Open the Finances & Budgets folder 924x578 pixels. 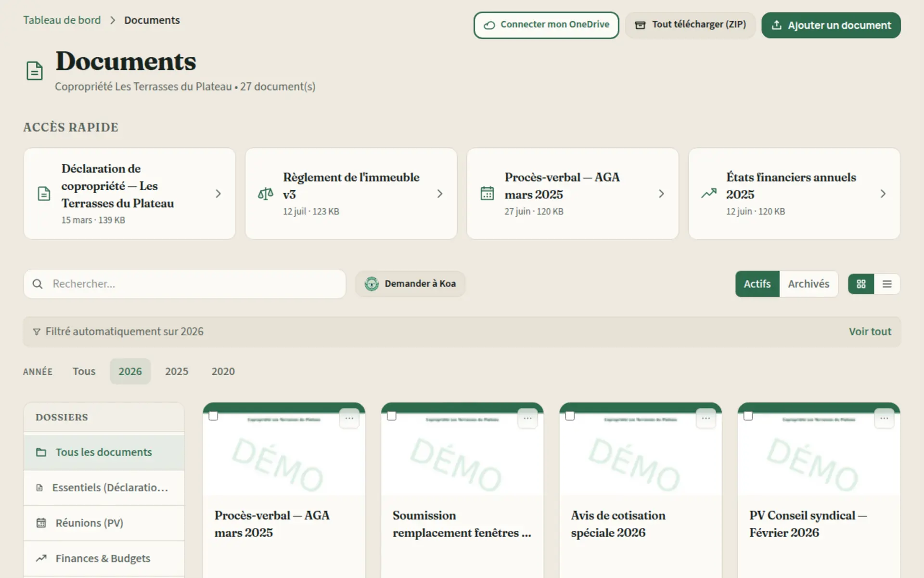tap(104, 558)
